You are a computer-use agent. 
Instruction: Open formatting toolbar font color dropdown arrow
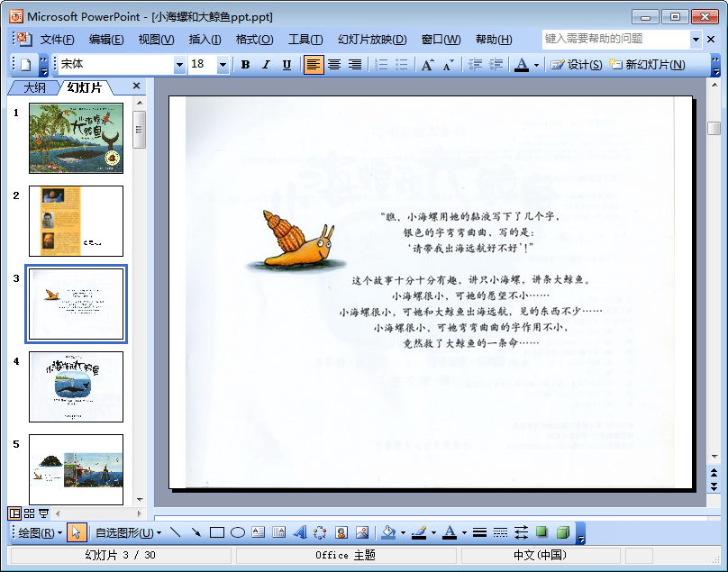coord(536,65)
